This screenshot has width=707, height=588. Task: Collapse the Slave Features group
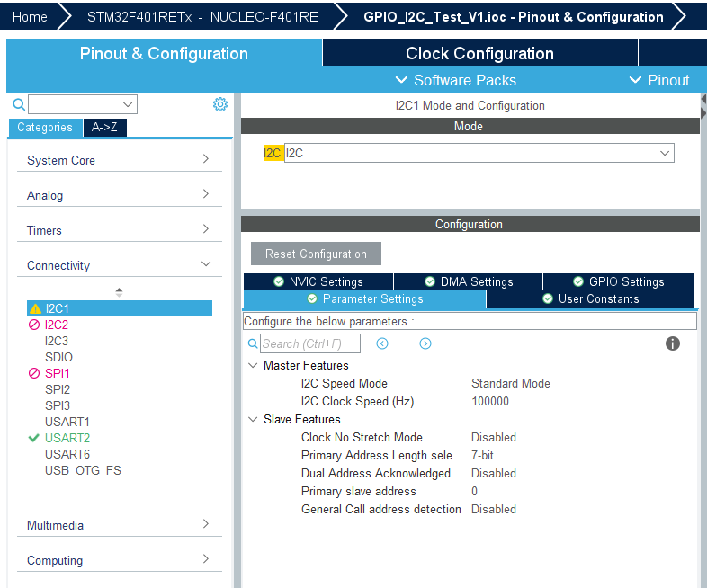(x=253, y=420)
